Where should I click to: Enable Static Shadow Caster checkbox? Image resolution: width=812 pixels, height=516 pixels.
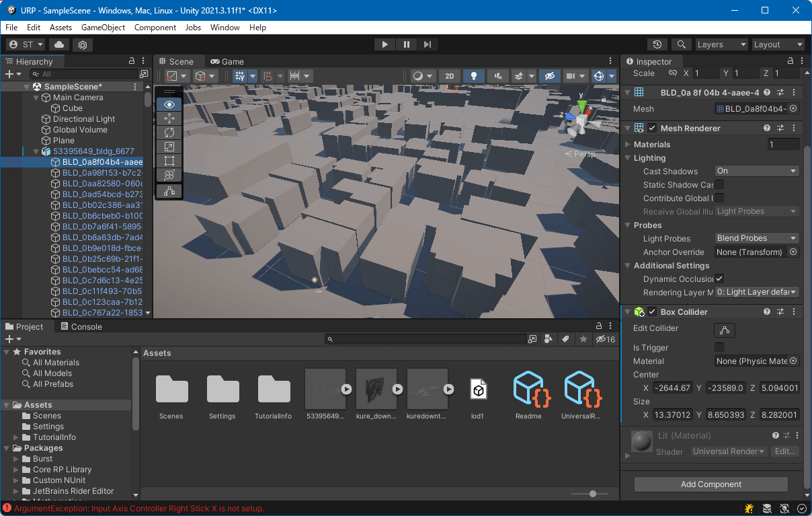click(719, 184)
